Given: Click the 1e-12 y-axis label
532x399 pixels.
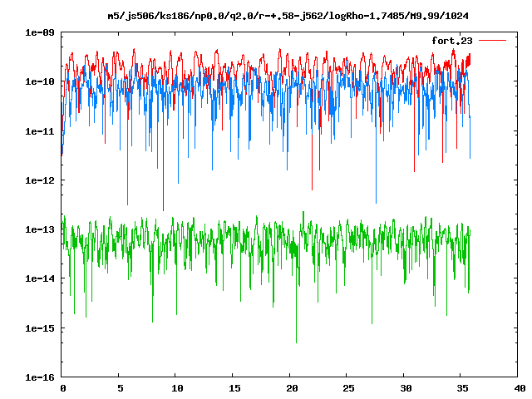Looking at the screenshot, I should click(x=40, y=180).
